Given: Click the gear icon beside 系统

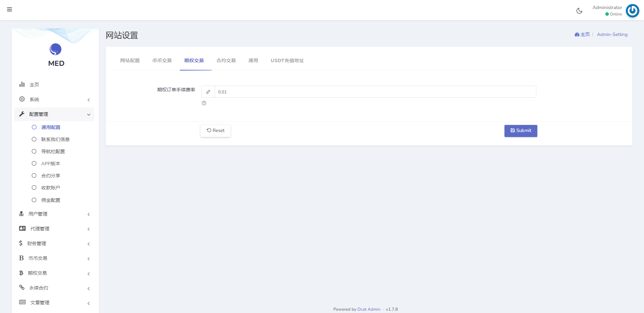Looking at the screenshot, I should (22, 99).
